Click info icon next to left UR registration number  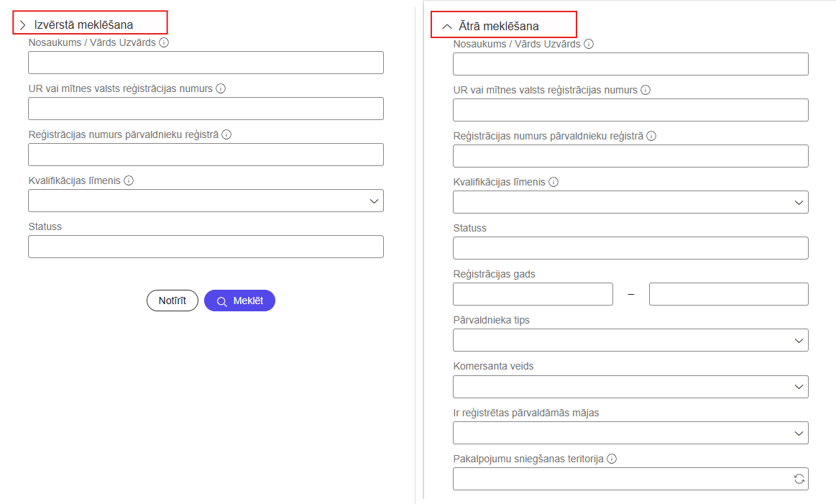tap(221, 89)
